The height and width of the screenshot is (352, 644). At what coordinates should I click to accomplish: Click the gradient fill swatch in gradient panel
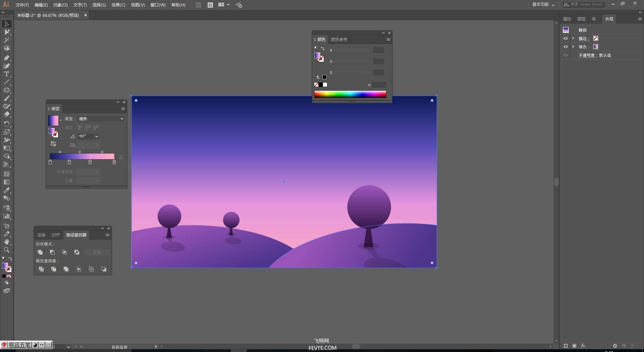point(53,121)
